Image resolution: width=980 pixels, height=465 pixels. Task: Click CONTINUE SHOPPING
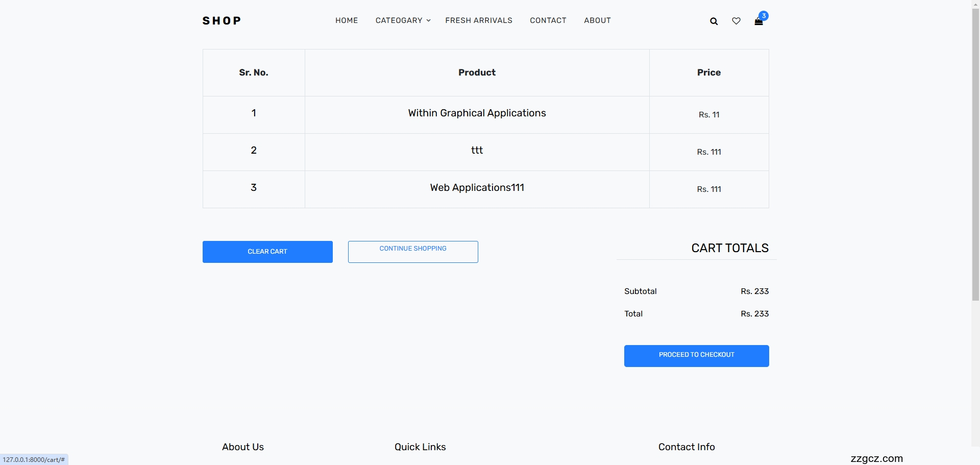[x=413, y=252]
